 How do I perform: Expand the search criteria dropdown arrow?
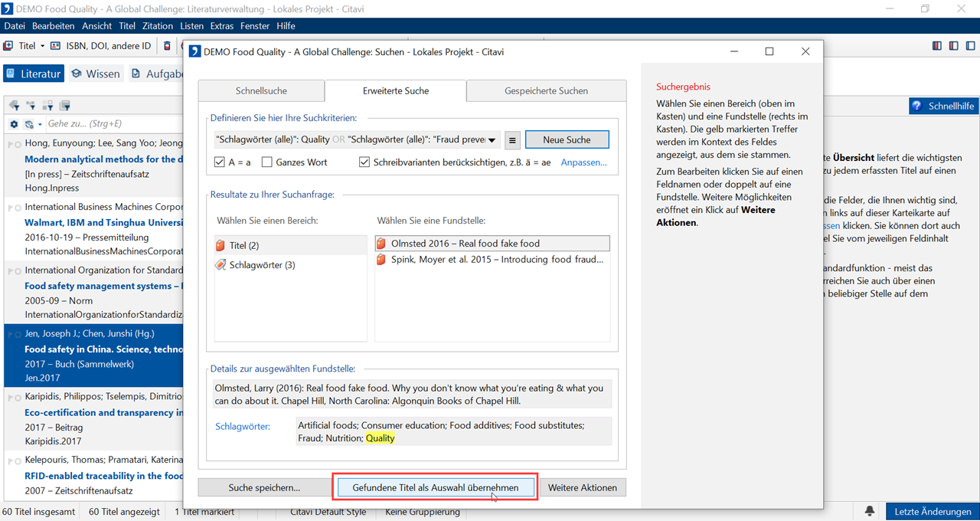click(x=492, y=140)
